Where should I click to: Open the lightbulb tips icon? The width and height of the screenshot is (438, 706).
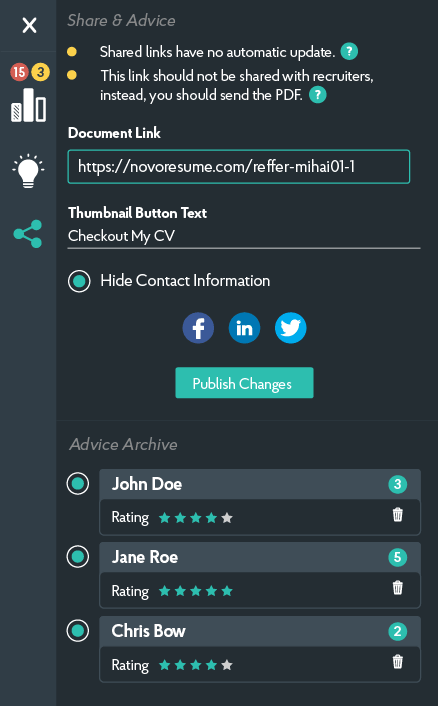coord(28,171)
